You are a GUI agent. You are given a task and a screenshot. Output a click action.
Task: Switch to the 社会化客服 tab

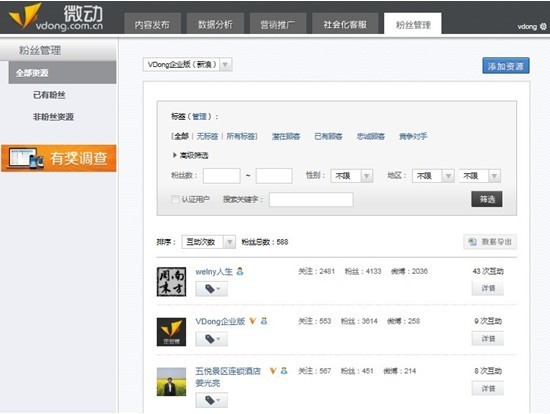point(345,24)
